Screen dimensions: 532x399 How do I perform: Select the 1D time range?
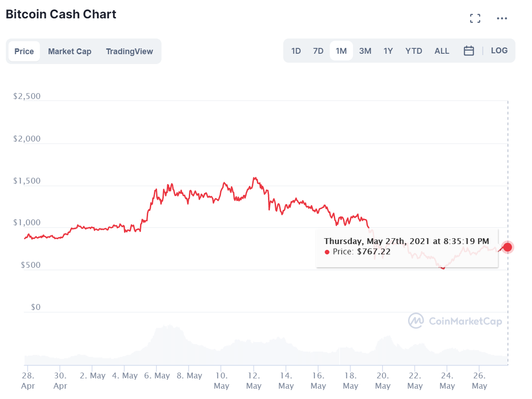(x=296, y=51)
